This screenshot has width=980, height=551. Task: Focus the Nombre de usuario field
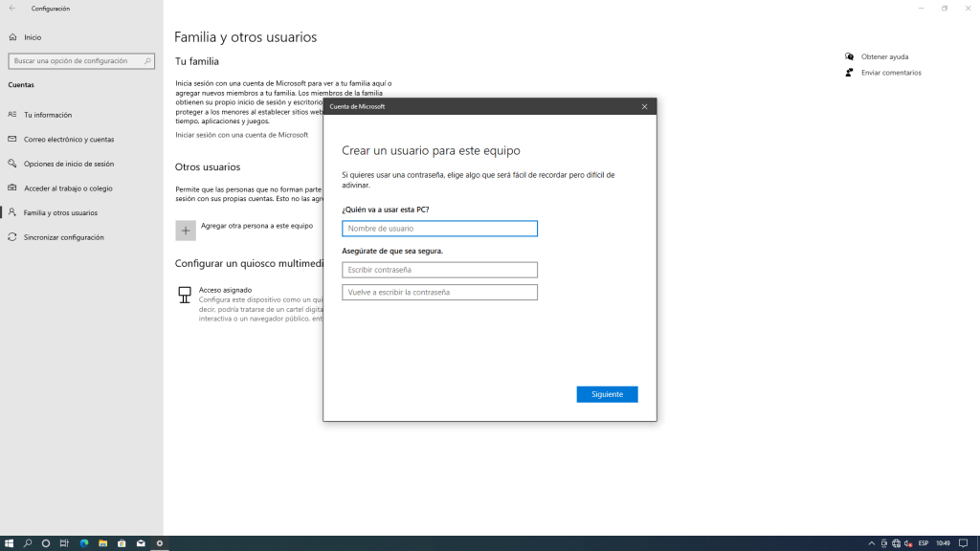[x=439, y=229]
